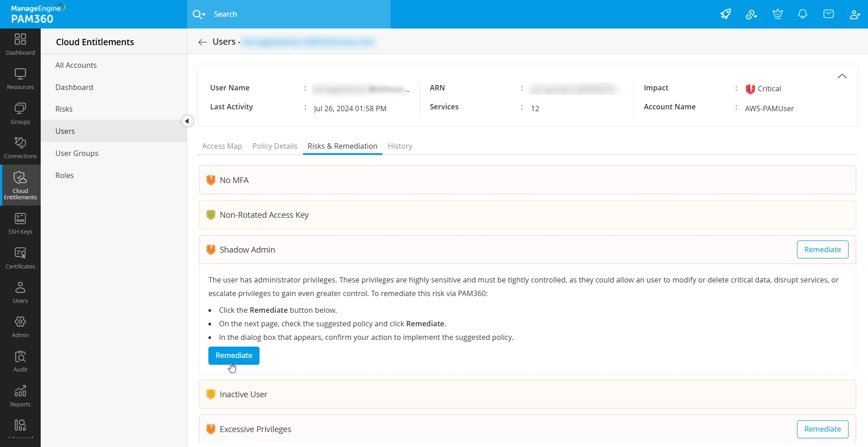Click the blue Remediate button under instructions

[234, 356]
